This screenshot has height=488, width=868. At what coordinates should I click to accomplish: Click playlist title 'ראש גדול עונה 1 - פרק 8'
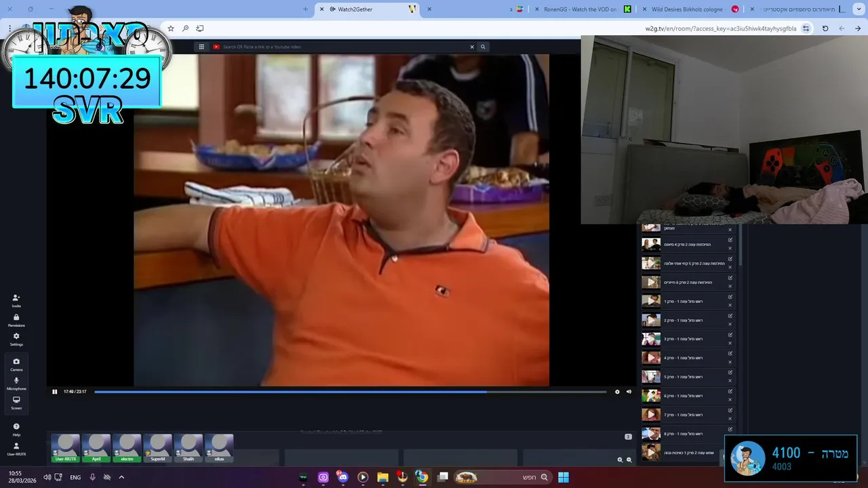(x=684, y=434)
